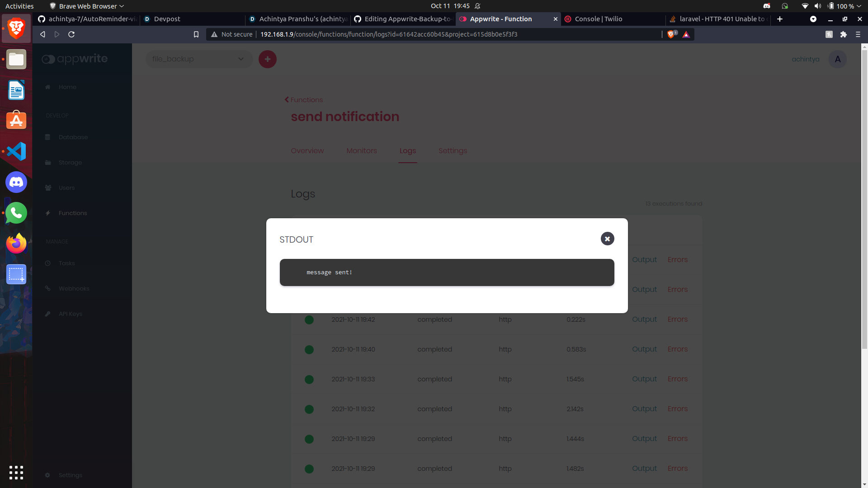Click the Activities button

(x=19, y=6)
